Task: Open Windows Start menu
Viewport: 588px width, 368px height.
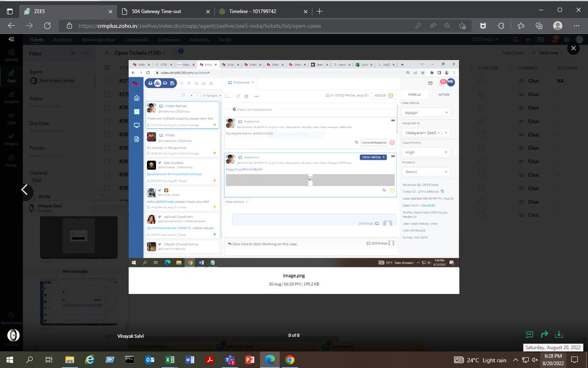Action: [x=11, y=360]
